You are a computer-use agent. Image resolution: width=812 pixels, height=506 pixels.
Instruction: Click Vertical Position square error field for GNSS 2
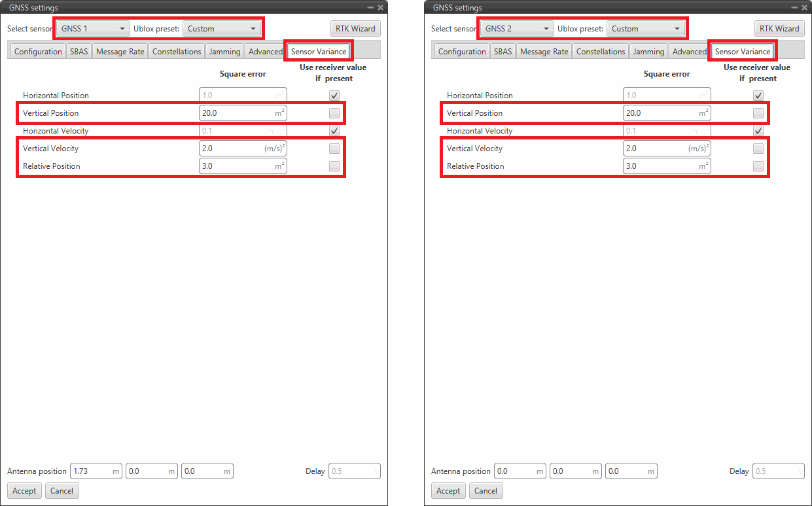[661, 113]
